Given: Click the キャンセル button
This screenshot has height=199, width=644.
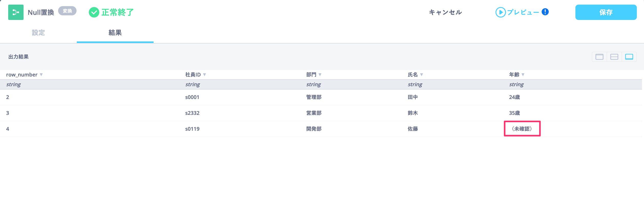Looking at the screenshot, I should [445, 12].
